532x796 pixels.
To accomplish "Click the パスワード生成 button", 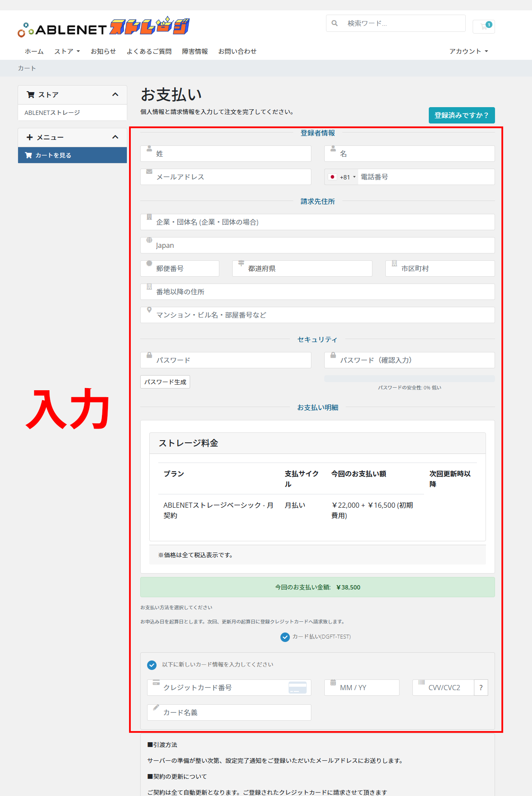I will pos(165,382).
